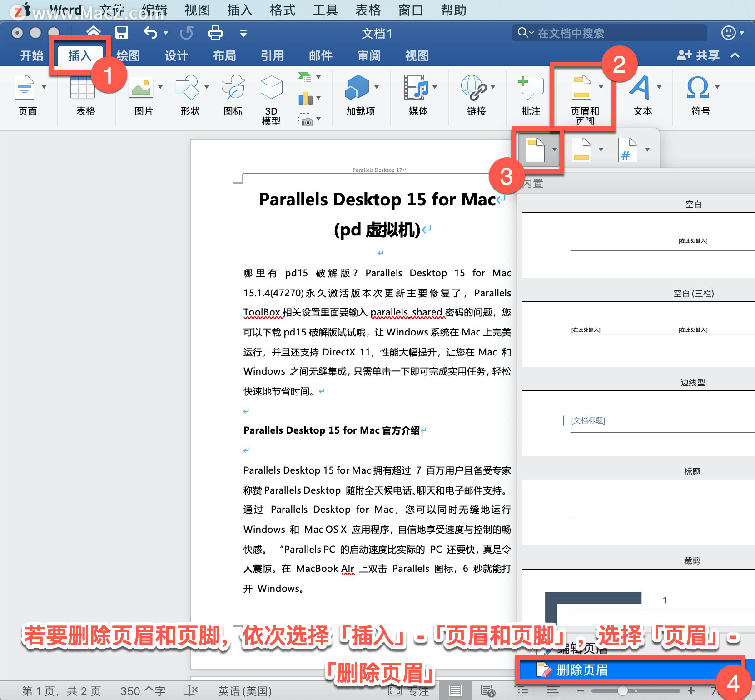
Task: Expand the dropdown arrow beside 加载项
Action: [377, 87]
